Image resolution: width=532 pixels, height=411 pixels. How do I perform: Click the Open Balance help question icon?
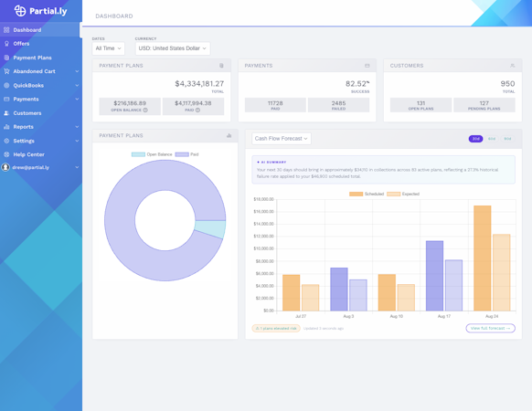145,110
